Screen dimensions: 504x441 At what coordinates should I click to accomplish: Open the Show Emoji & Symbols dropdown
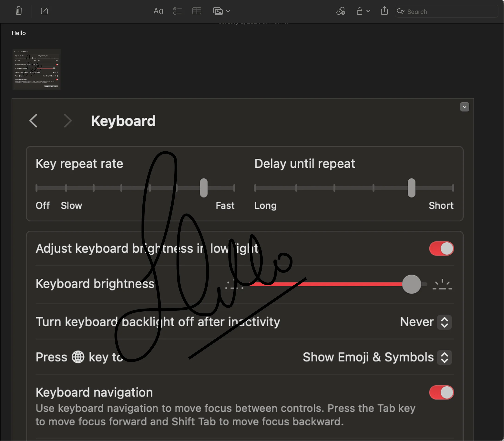pos(444,357)
